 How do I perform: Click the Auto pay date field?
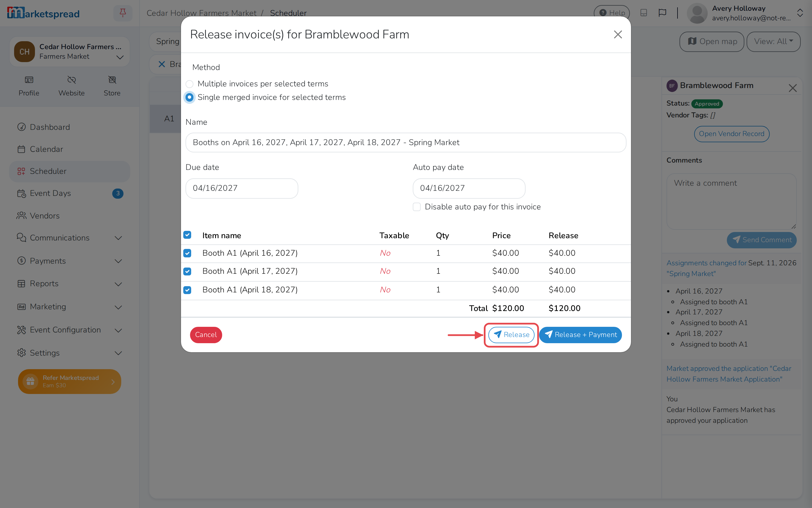469,188
